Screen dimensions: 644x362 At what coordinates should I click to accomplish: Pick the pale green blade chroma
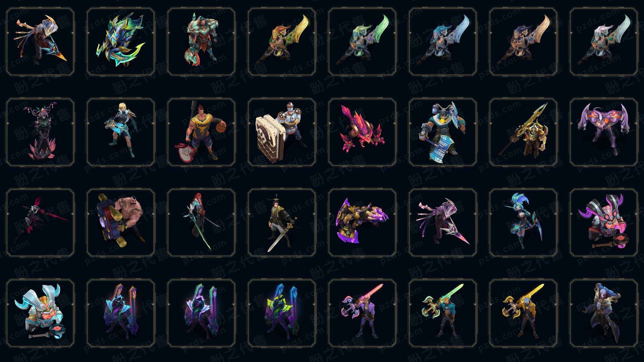point(362,42)
